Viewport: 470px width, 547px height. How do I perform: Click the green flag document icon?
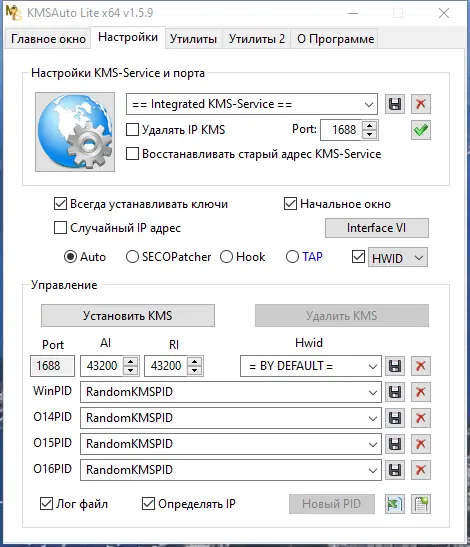coord(395,504)
